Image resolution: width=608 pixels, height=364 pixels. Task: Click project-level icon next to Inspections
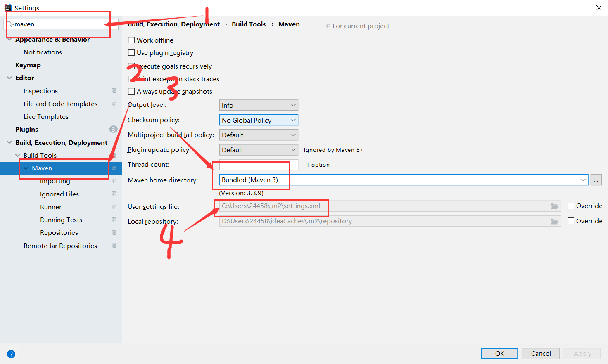114,91
